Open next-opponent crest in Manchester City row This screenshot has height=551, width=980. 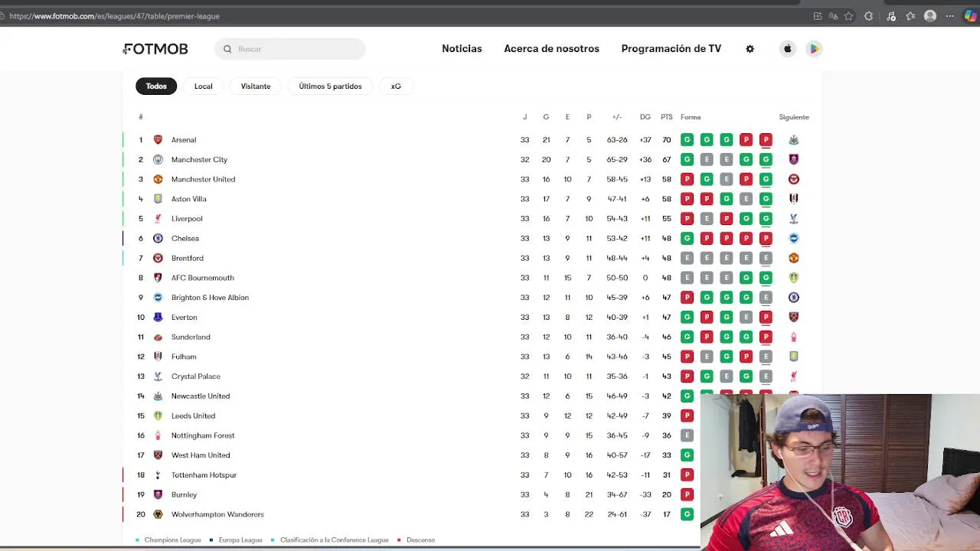(x=794, y=159)
